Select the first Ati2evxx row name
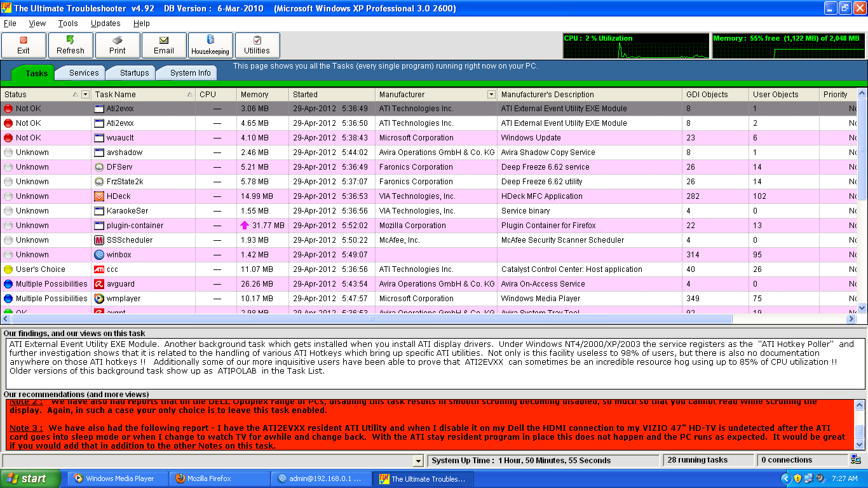Image resolution: width=868 pixels, height=488 pixels. 120,109
